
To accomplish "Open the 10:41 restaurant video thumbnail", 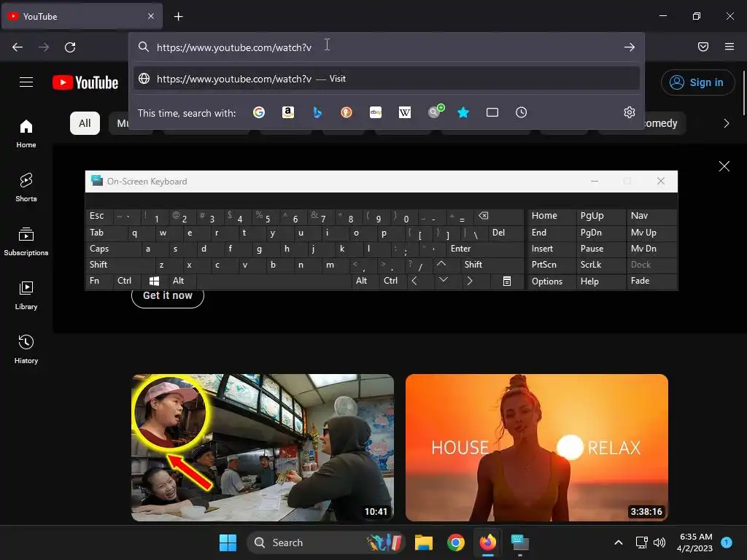I will (263, 448).
